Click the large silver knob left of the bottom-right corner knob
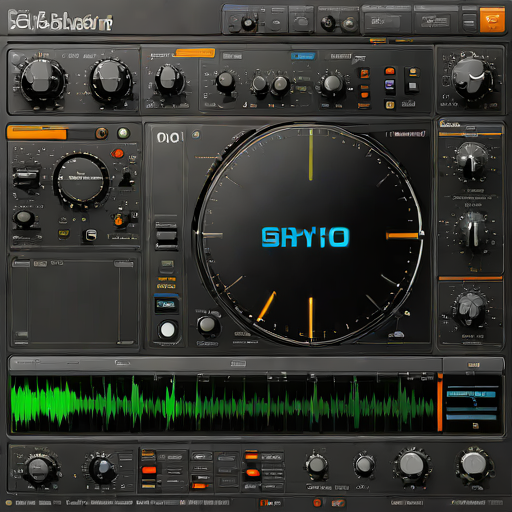The width and height of the screenshot is (512, 512). click(x=412, y=465)
